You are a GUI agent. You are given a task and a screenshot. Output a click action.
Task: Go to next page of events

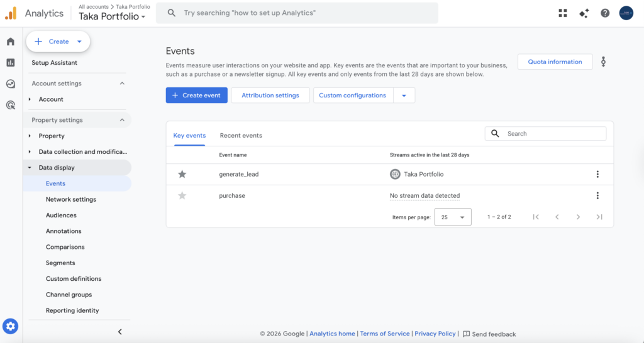[x=578, y=217]
